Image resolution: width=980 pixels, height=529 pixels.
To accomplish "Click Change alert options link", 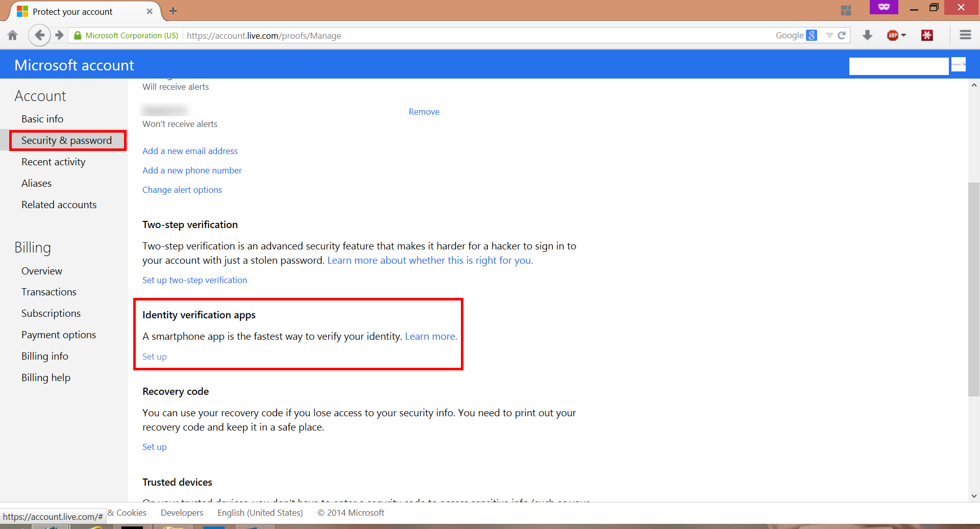I will [182, 190].
